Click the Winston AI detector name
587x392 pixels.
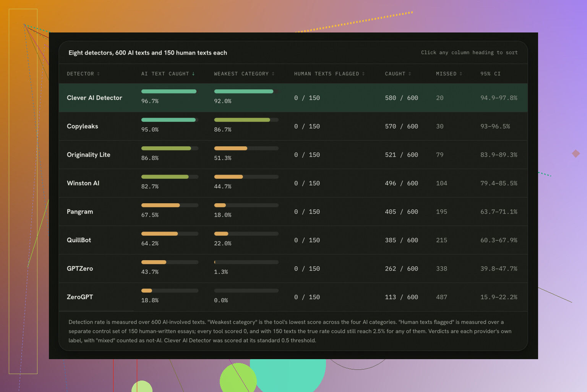pos(83,183)
